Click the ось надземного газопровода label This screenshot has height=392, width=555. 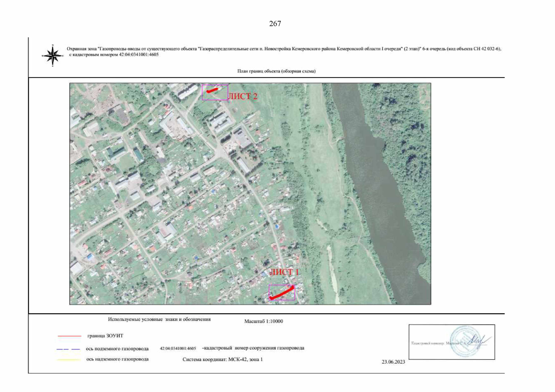click(x=117, y=359)
